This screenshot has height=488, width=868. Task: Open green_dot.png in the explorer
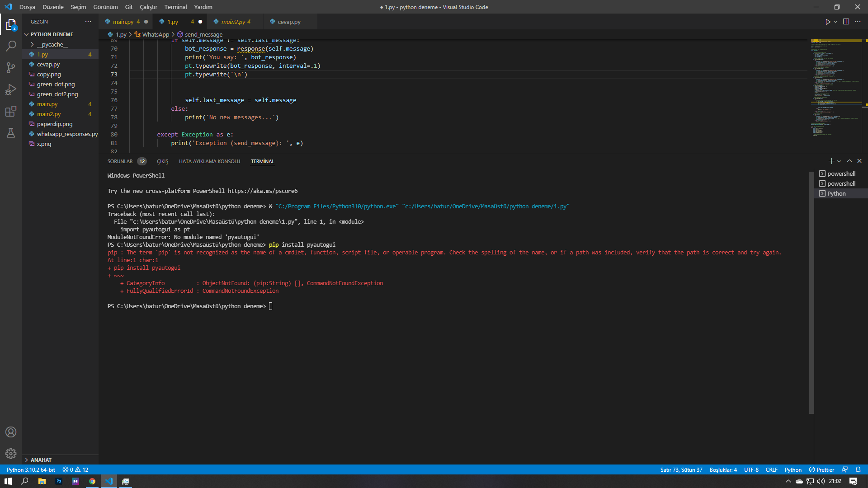click(x=56, y=84)
